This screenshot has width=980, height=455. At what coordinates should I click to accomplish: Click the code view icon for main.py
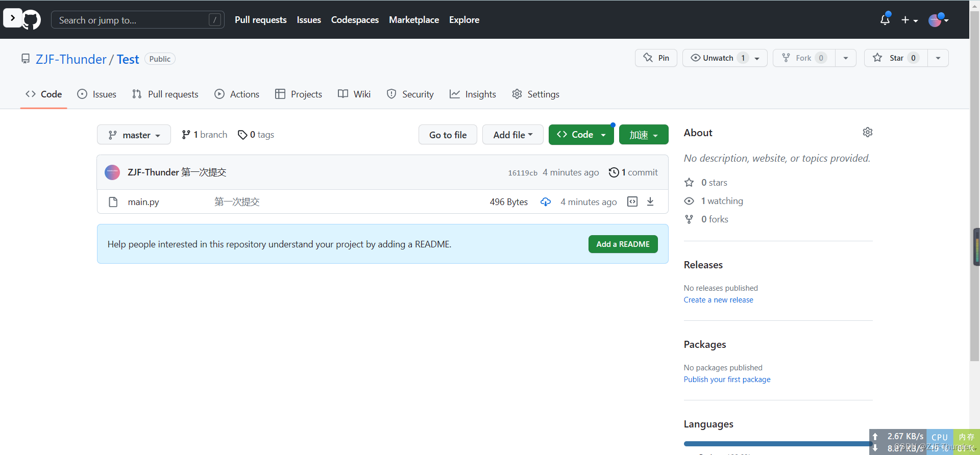point(632,201)
